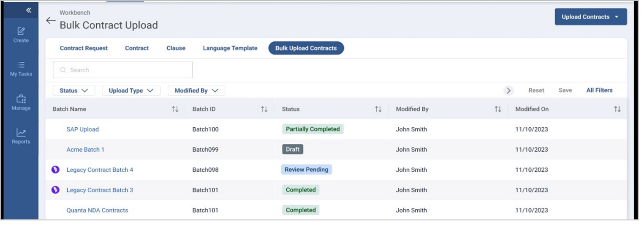Open My Tasks from sidebar
The image size is (644, 230).
pos(21,65)
